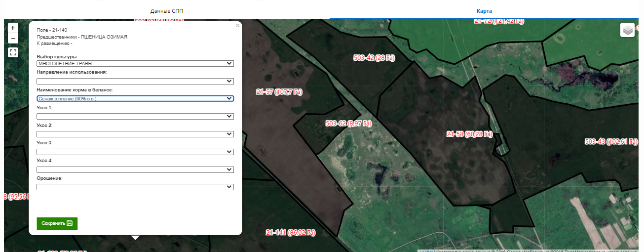Switch to the 'Карта' tab
Viewport: 644px width, 252px height.
point(484,11)
